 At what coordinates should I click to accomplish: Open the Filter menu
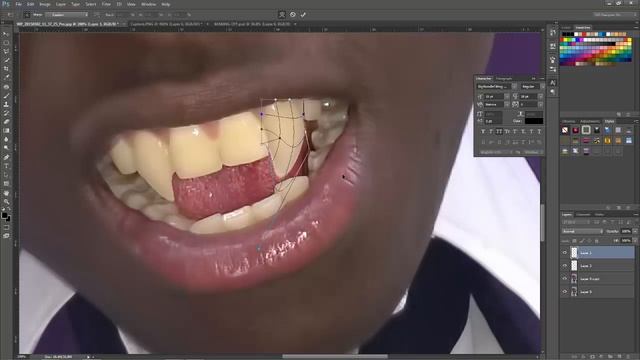tap(106, 4)
